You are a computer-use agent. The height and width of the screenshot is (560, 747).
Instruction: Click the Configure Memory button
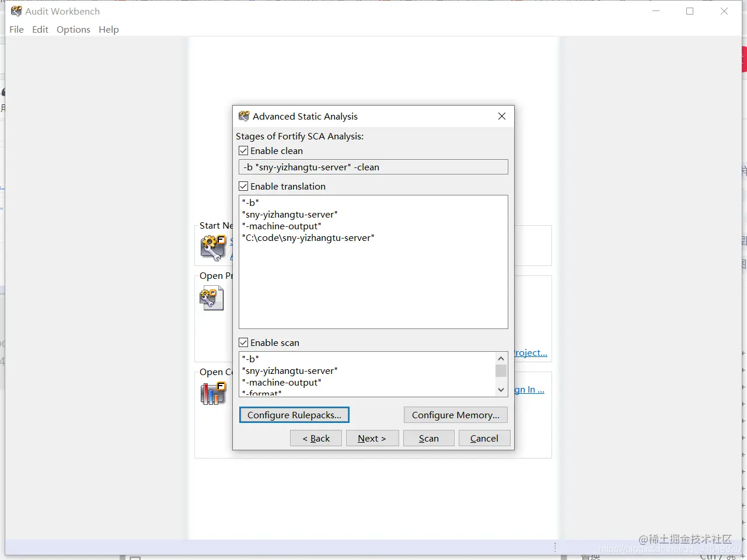pyautogui.click(x=456, y=415)
